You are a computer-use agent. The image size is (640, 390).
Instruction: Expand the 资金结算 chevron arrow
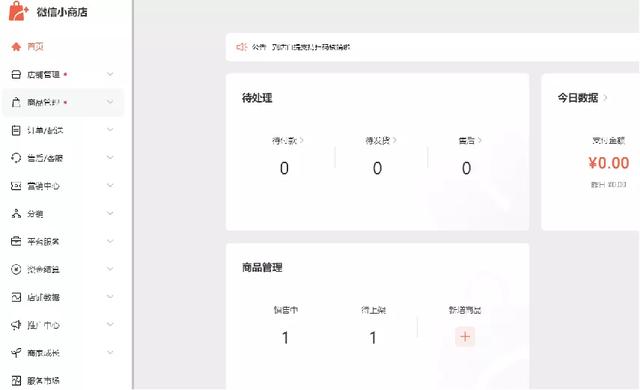point(110,269)
